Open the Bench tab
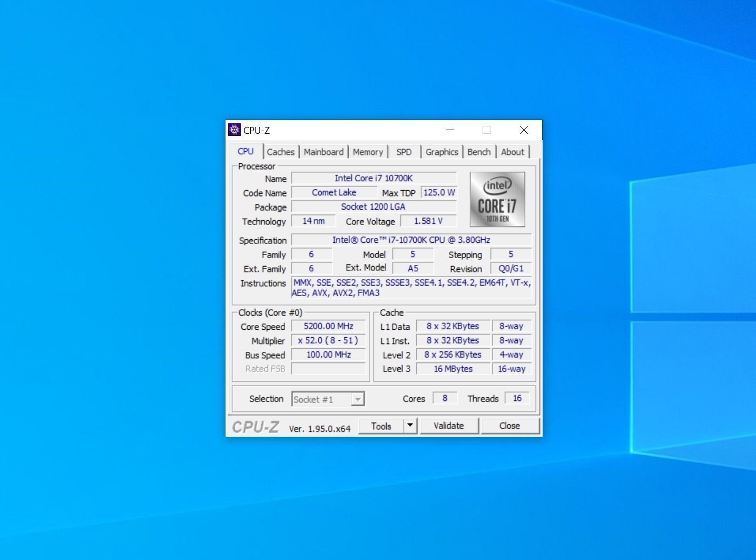This screenshot has height=560, width=756. pyautogui.click(x=479, y=152)
